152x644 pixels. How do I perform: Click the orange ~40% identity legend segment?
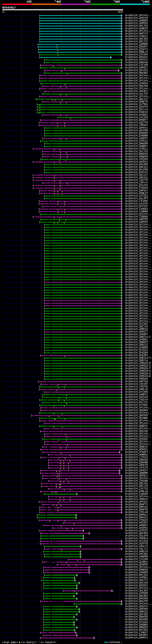click(46, 4)
